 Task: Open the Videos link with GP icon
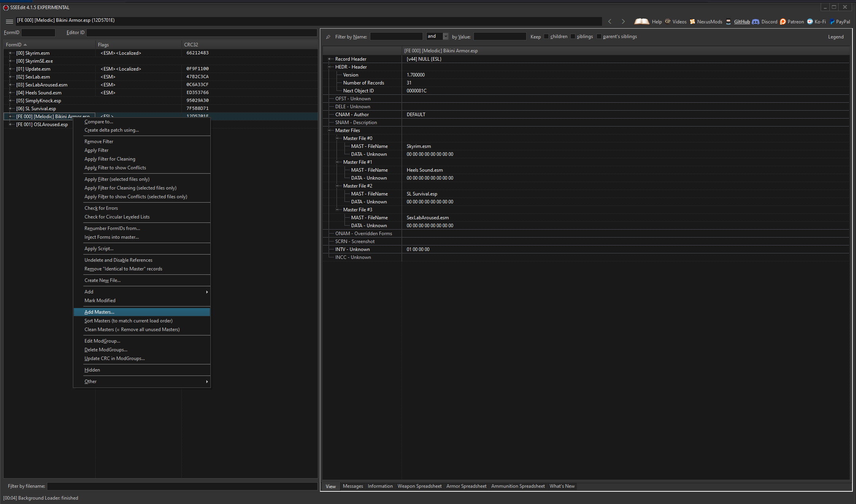[668, 21]
